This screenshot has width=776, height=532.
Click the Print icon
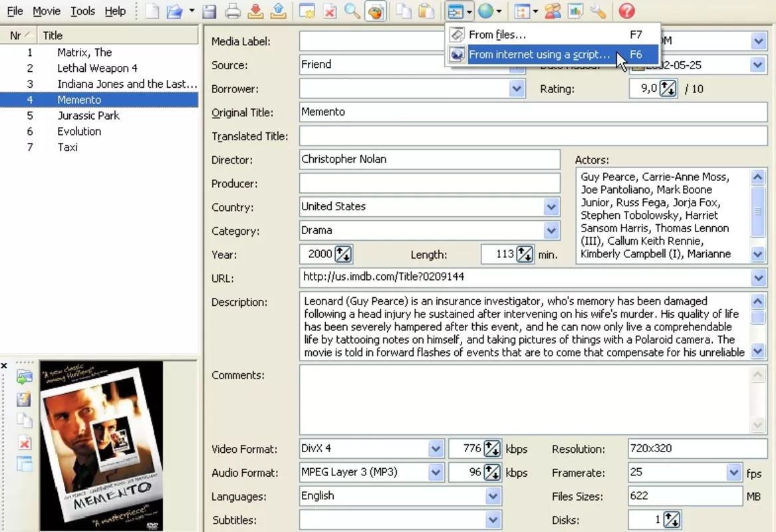[233, 11]
